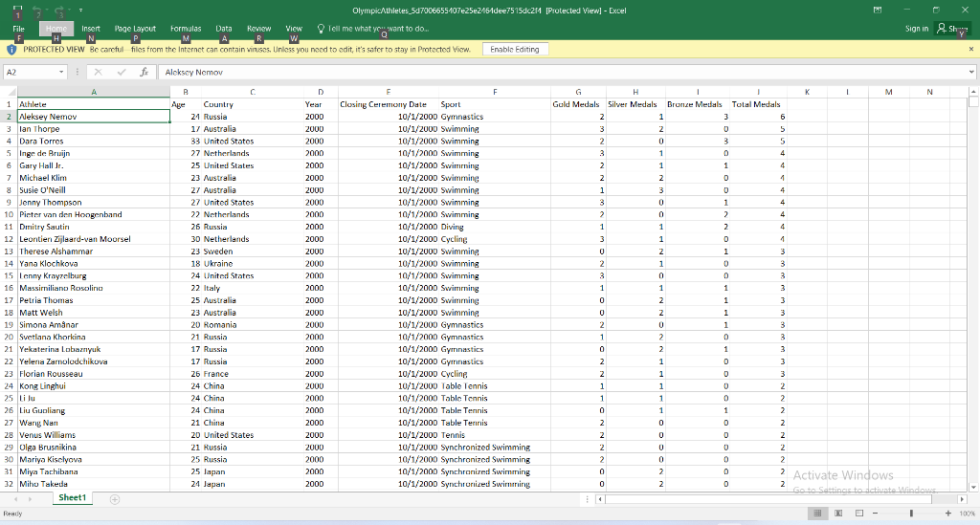
Task: Click the horizontal scrollbar left arrow
Action: pyautogui.click(x=600, y=499)
